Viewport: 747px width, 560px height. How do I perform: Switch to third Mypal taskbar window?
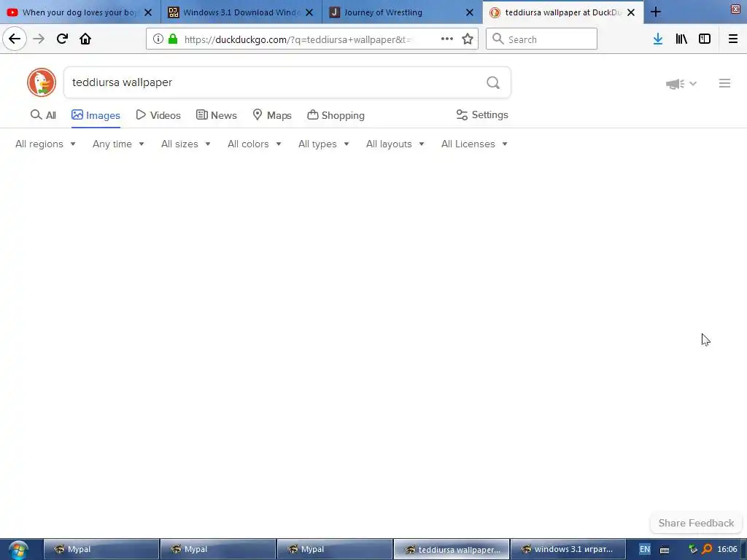pos(334,549)
